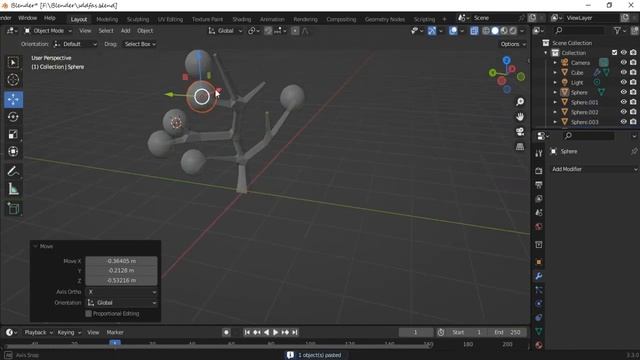Click the zoom viewport icon

click(x=520, y=102)
